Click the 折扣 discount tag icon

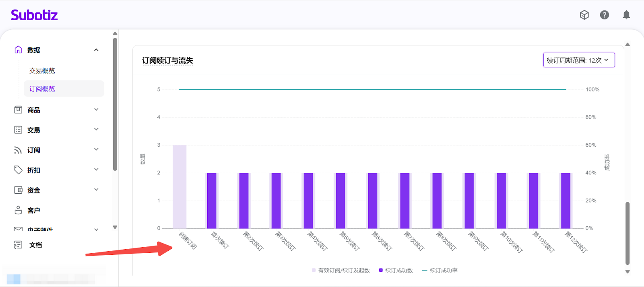click(x=18, y=170)
